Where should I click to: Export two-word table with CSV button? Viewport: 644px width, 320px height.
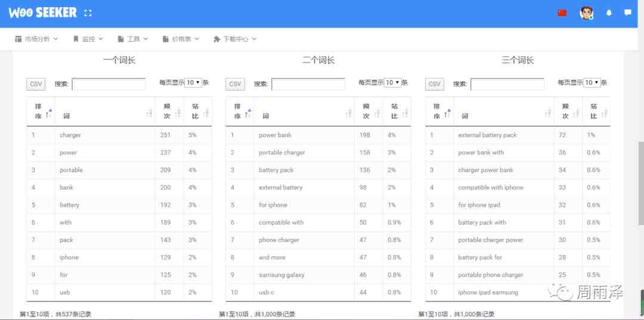[x=235, y=84]
